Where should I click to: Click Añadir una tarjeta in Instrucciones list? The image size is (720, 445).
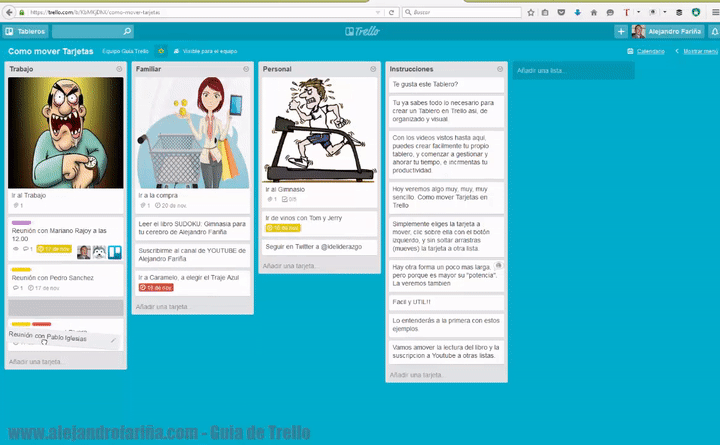(416, 375)
